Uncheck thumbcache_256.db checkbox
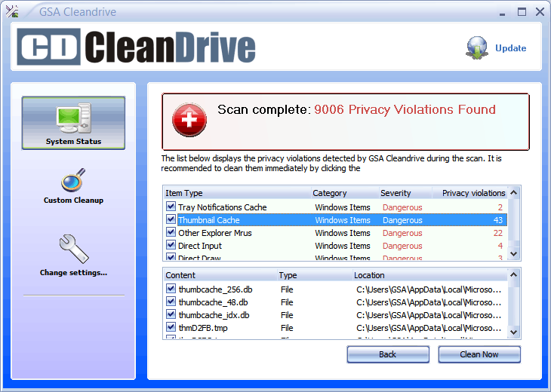This screenshot has height=392, width=551. click(171, 289)
